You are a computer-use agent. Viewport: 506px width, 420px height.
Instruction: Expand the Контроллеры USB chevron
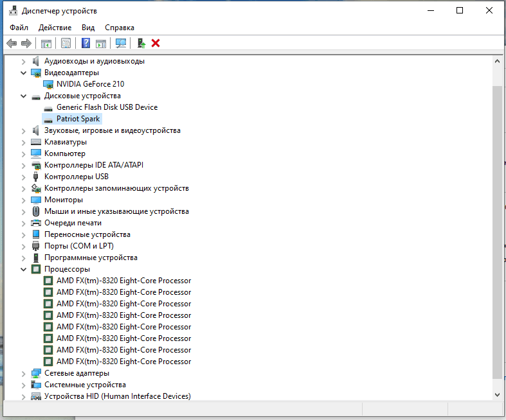23,177
